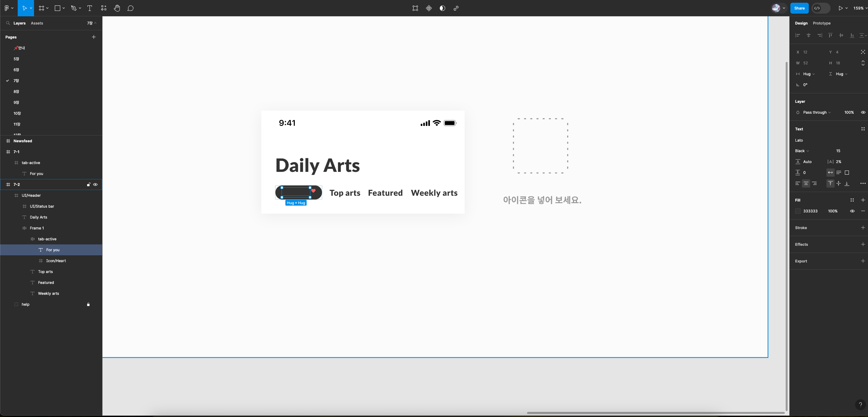868x417 pixels.
Task: Select the Icon/Heart layer
Action: tap(56, 261)
